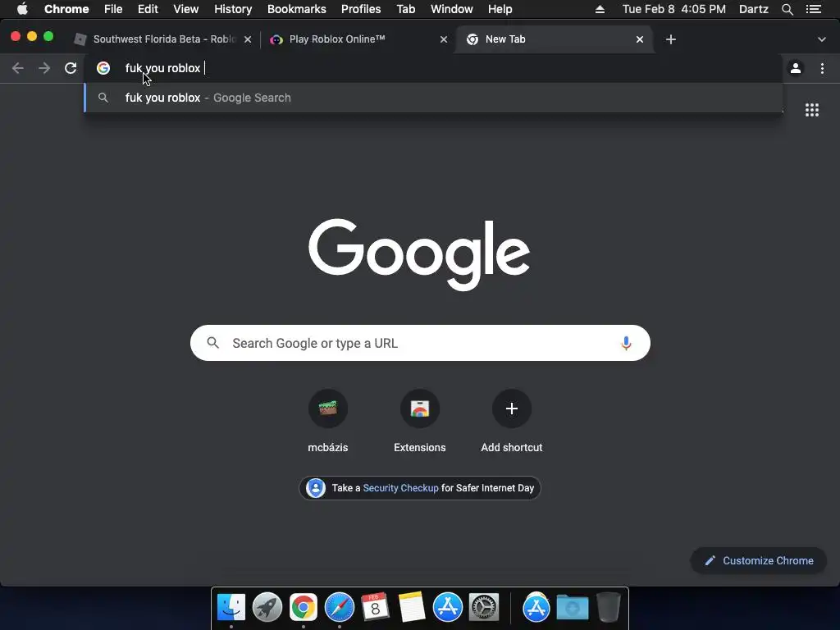Image resolution: width=840 pixels, height=630 pixels.
Task: Open the Trash in the Dock
Action: tap(608, 608)
